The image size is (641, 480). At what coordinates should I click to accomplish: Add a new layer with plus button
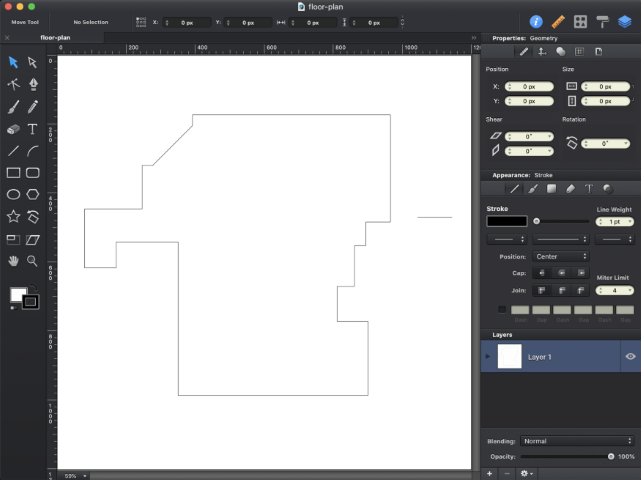tap(489, 472)
